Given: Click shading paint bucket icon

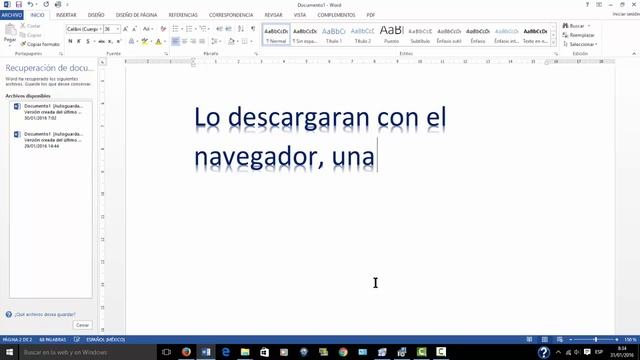Looking at the screenshot, I should tap(231, 41).
